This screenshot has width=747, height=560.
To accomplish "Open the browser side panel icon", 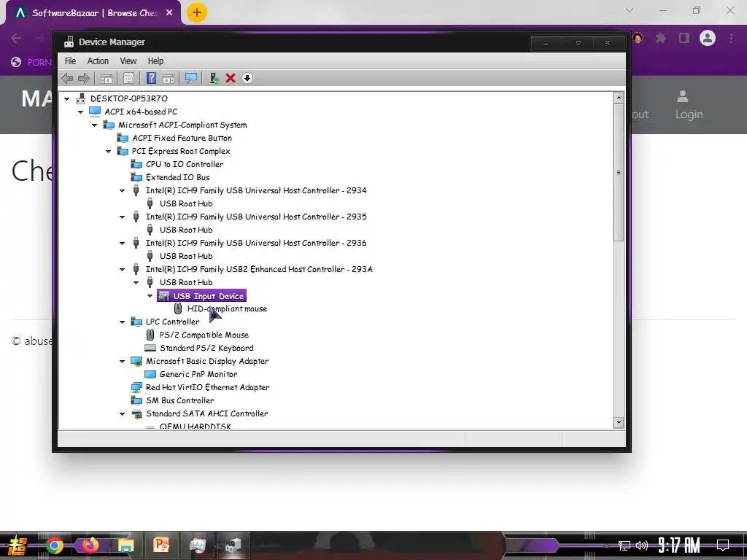I will click(x=684, y=38).
